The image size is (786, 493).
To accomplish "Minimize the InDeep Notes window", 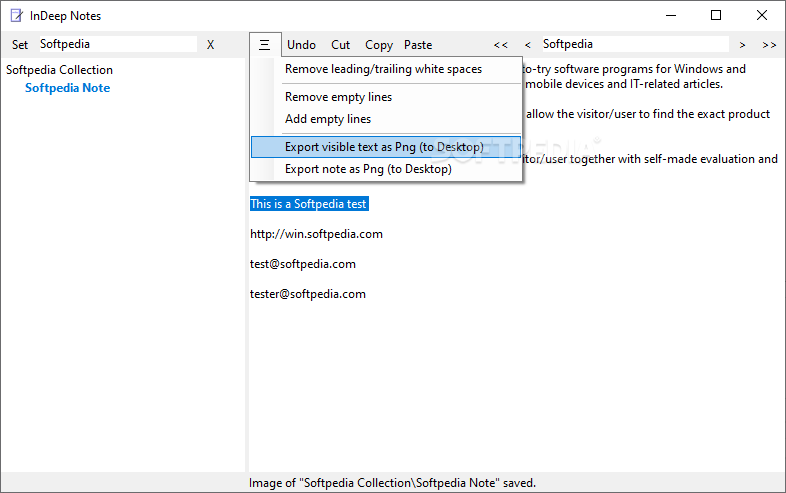I will [671, 16].
